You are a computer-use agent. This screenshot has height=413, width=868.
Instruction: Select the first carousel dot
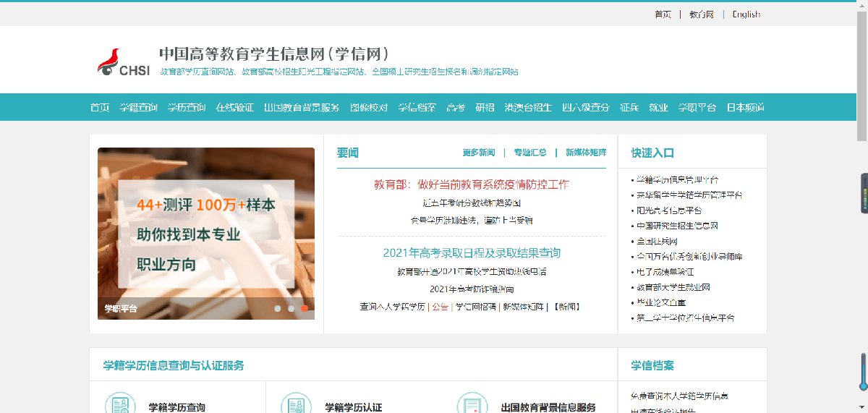click(277, 309)
